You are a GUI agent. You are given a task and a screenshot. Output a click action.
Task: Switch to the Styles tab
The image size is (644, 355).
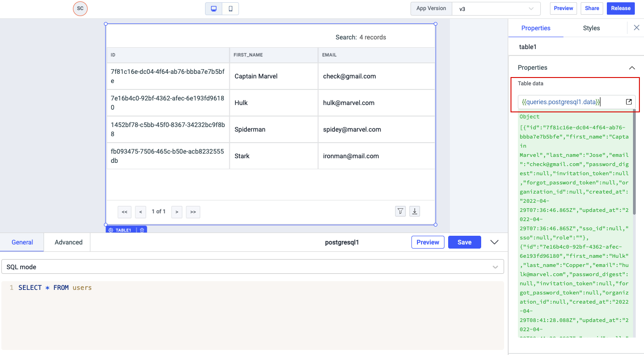click(x=591, y=28)
